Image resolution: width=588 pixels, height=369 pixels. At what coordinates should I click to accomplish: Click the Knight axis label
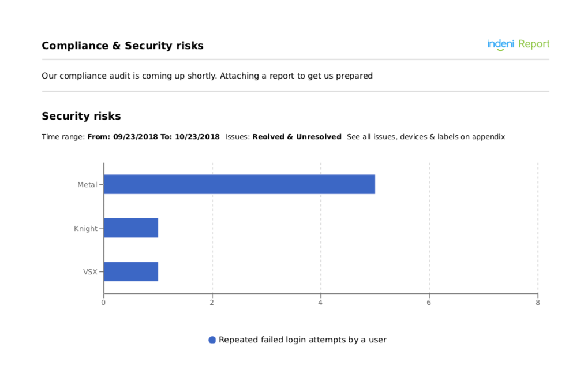(85, 229)
